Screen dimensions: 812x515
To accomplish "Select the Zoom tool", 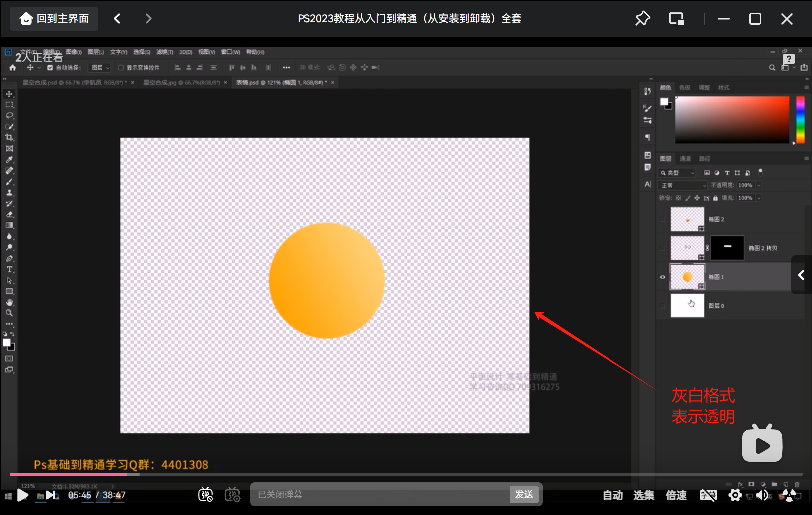I will (9, 313).
